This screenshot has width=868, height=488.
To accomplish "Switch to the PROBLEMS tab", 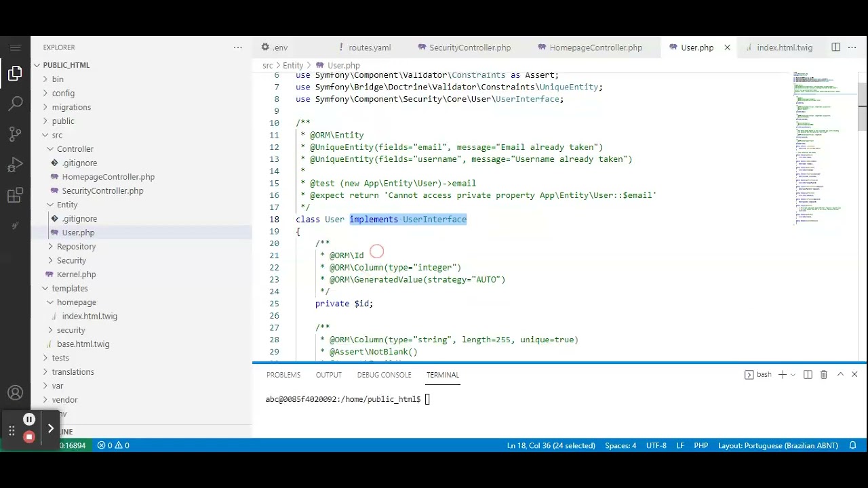I will click(283, 374).
